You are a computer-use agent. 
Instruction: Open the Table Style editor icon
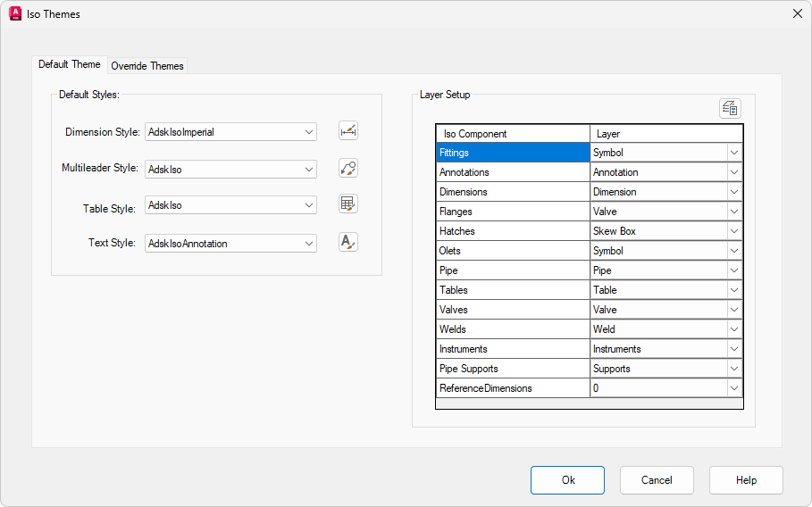click(348, 204)
